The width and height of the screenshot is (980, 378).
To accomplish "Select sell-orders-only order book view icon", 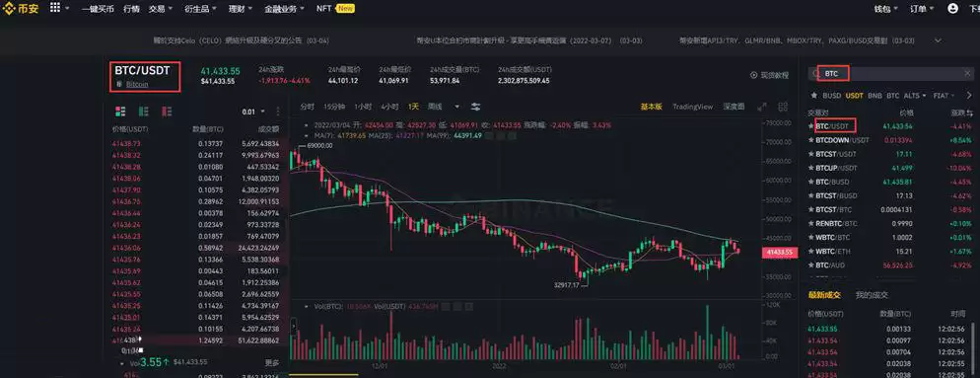I will pyautogui.click(x=167, y=112).
